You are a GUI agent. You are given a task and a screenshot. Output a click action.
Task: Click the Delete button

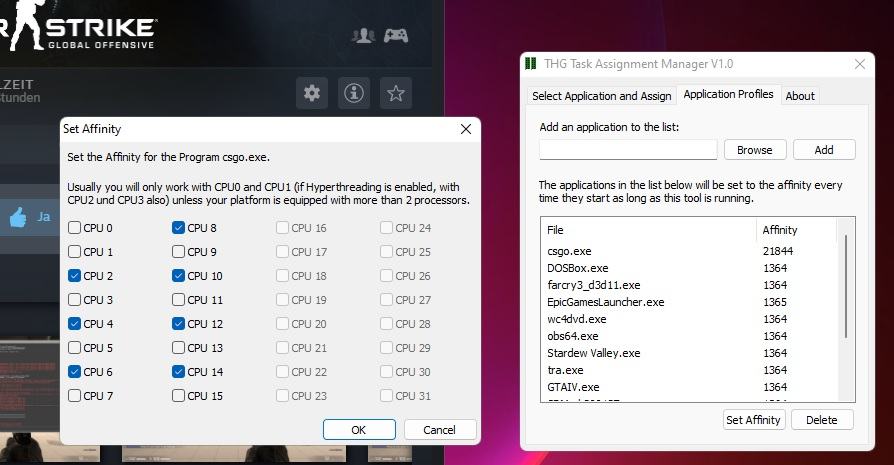coord(822,420)
